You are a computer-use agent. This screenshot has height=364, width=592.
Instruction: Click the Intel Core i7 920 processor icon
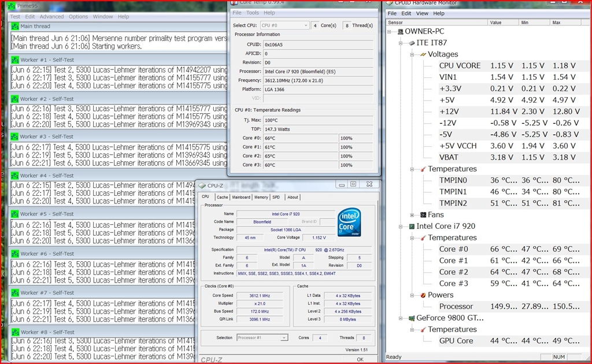(412, 226)
